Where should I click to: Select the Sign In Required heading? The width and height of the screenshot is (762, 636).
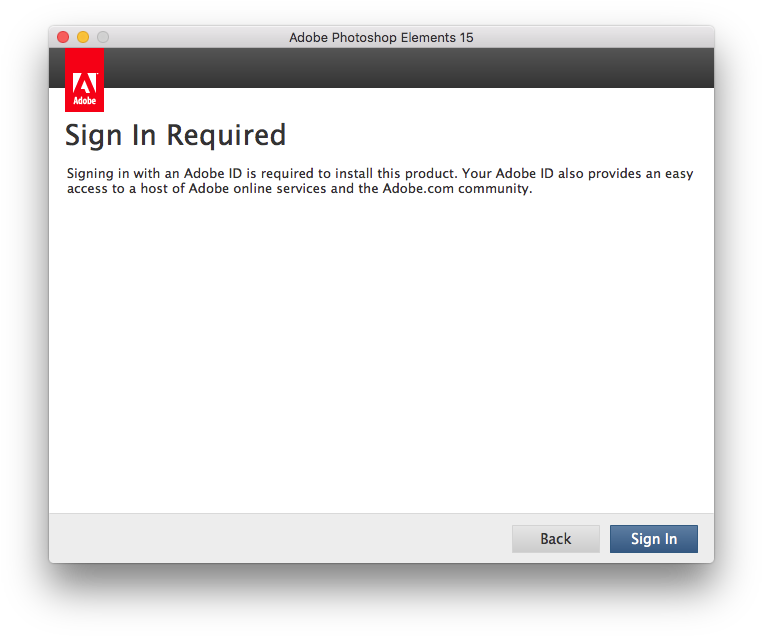coord(175,135)
